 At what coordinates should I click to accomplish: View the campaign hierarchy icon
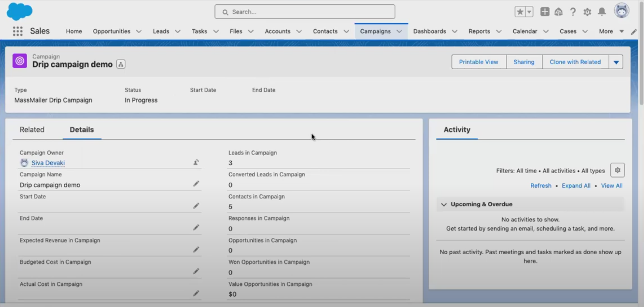121,64
